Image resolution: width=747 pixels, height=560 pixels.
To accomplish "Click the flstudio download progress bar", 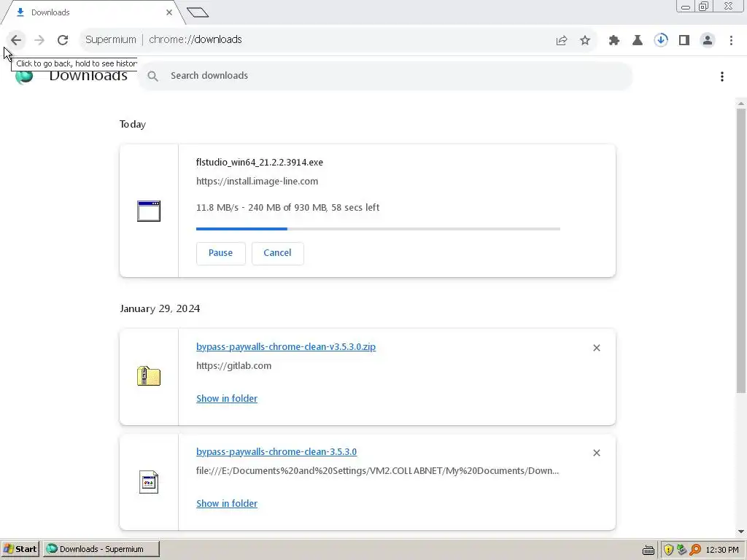I will (378, 229).
